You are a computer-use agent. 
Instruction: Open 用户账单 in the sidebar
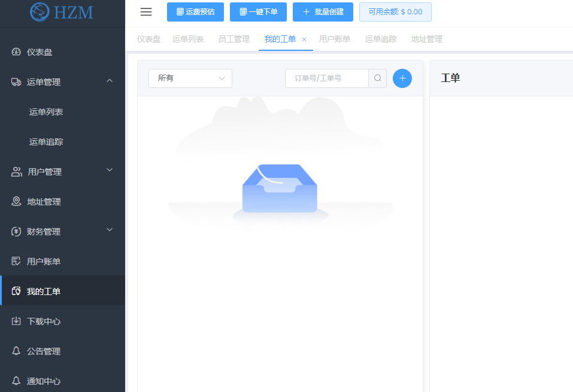(44, 262)
